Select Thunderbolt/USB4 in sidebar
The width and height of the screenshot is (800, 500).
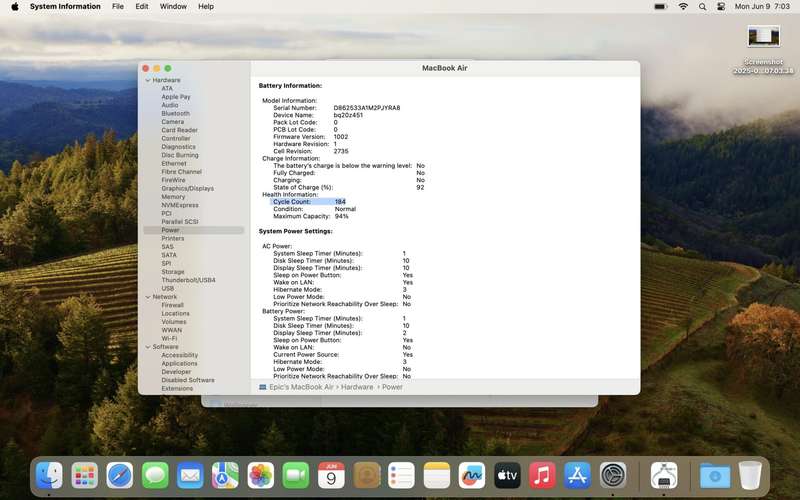(188, 280)
